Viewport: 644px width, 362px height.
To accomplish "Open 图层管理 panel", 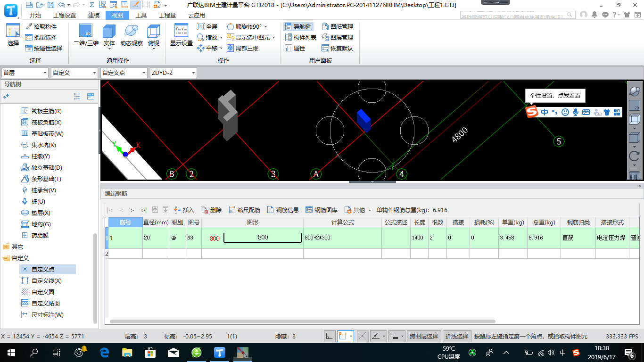I will coord(337,37).
